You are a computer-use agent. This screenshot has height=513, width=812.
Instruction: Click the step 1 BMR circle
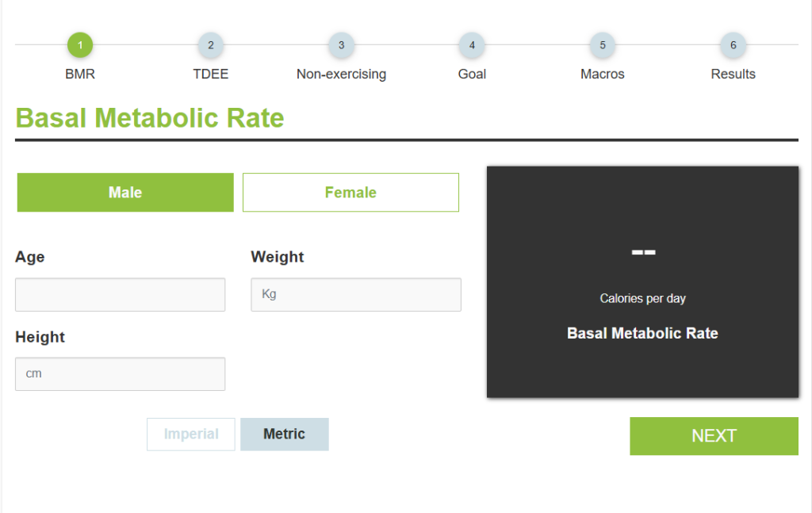pos(79,45)
